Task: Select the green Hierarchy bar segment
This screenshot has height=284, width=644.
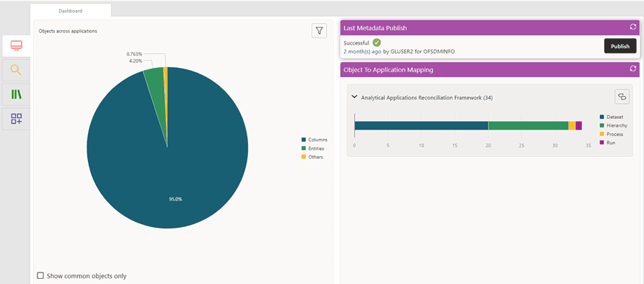Action: point(528,125)
